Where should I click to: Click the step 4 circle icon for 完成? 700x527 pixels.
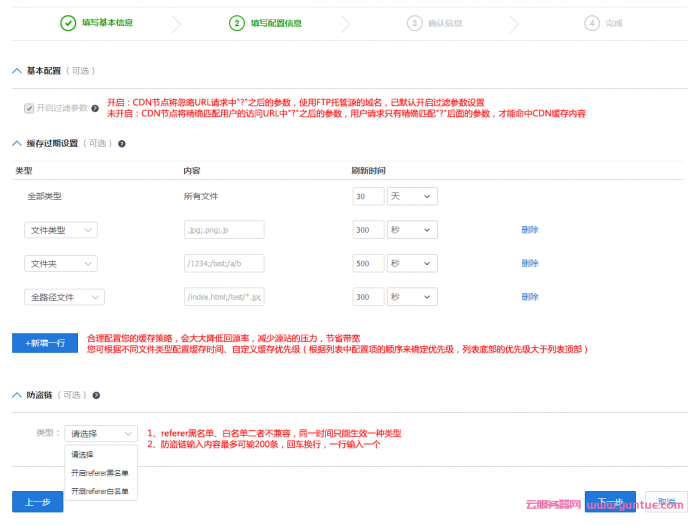click(592, 22)
